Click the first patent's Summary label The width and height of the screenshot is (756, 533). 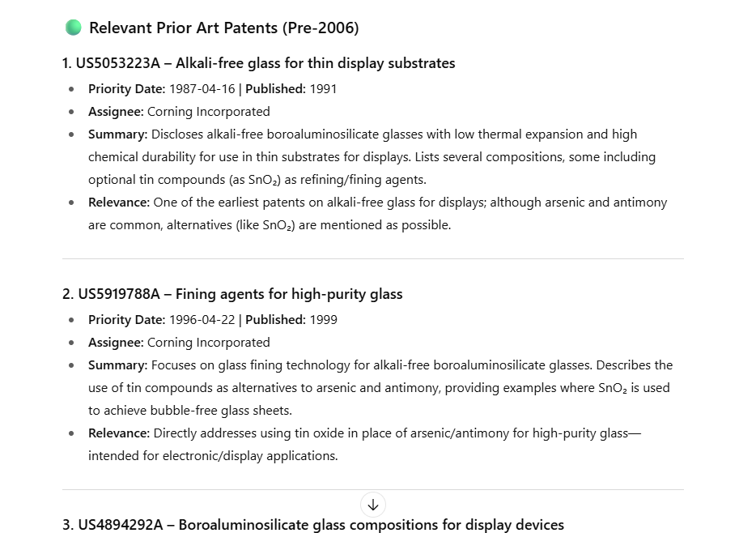click(x=117, y=134)
